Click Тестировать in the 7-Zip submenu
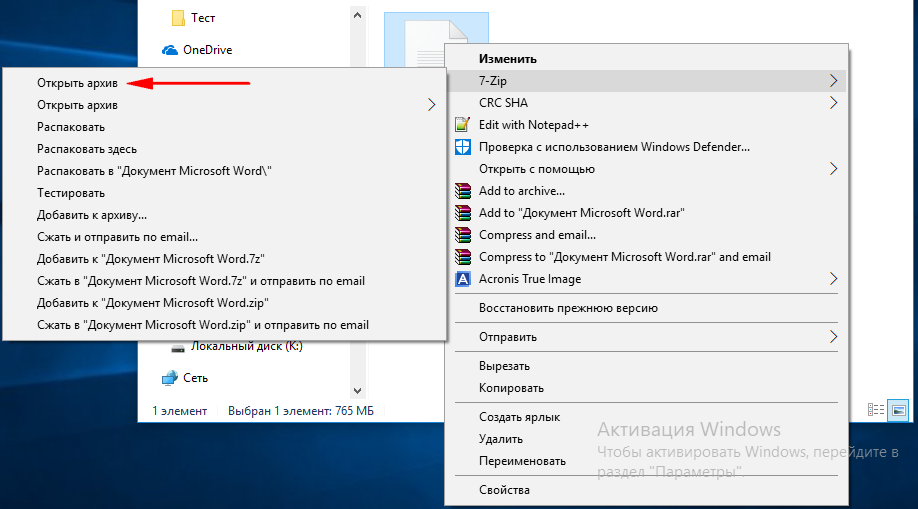Image resolution: width=918 pixels, height=509 pixels. click(71, 193)
